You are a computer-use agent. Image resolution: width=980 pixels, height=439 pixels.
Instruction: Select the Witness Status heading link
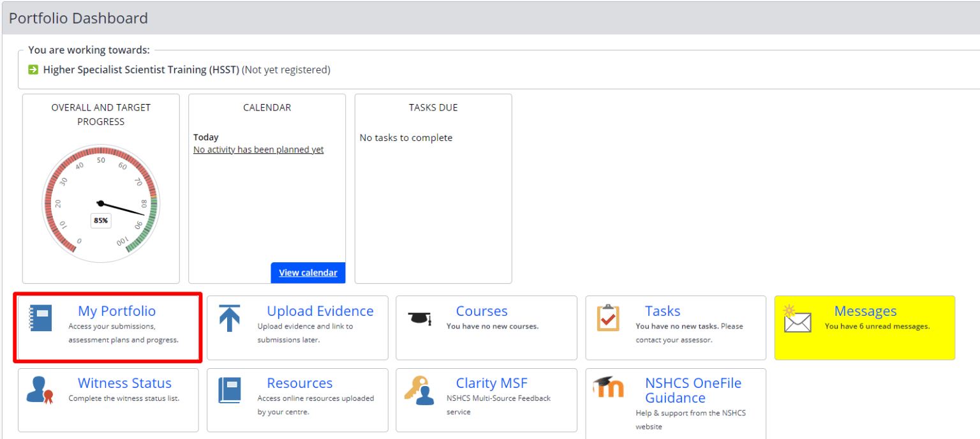pos(124,383)
